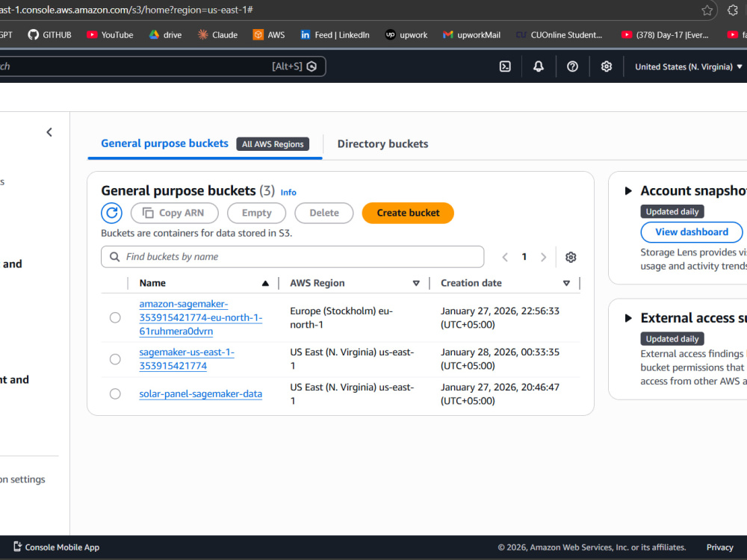Open region selector United States (N. Virginia)
Screen dimensions: 747x560
pyautogui.click(x=689, y=66)
